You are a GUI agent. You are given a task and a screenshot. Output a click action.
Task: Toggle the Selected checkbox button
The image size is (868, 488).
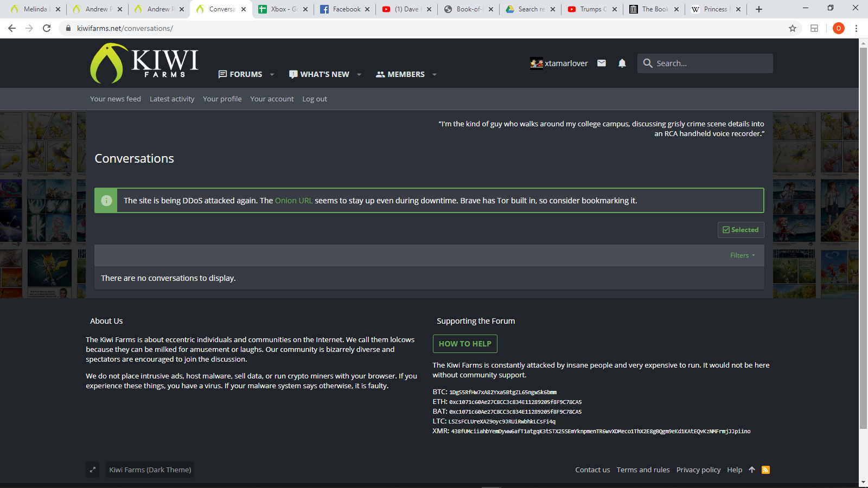(x=741, y=230)
